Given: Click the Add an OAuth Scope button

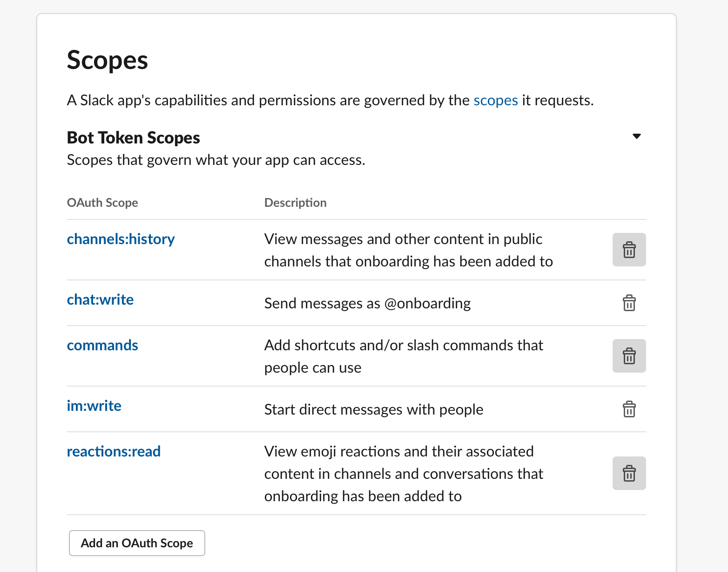Looking at the screenshot, I should click(x=137, y=543).
